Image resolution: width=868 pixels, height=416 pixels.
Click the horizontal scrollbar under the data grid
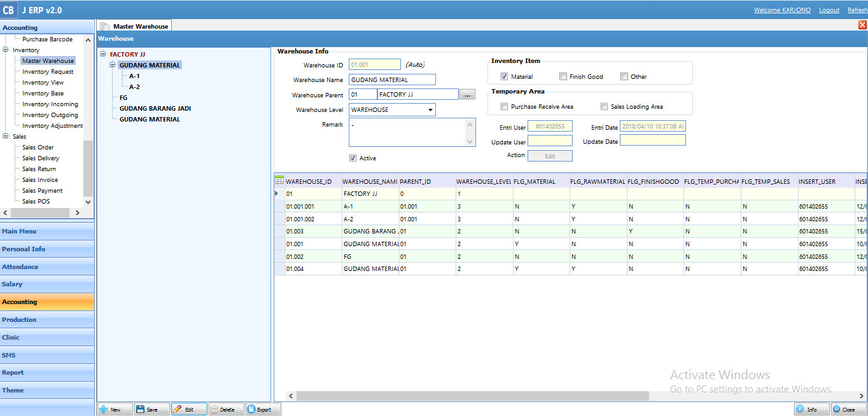click(x=472, y=396)
